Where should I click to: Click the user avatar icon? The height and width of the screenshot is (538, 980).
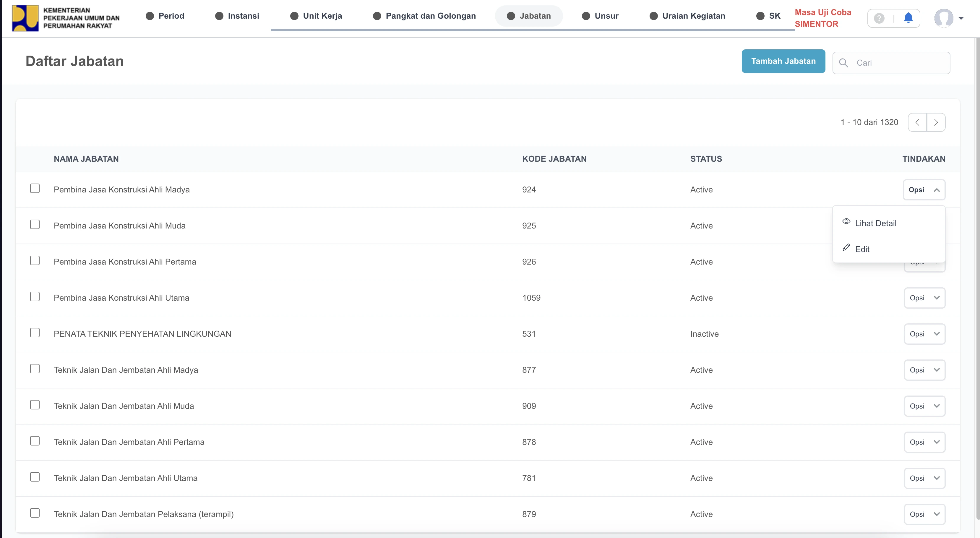pyautogui.click(x=943, y=18)
